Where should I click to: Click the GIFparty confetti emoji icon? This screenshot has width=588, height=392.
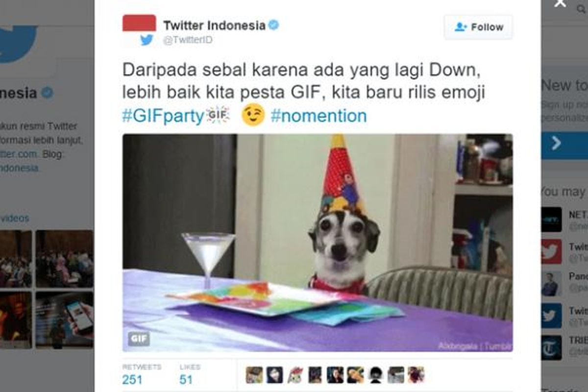pos(218,115)
